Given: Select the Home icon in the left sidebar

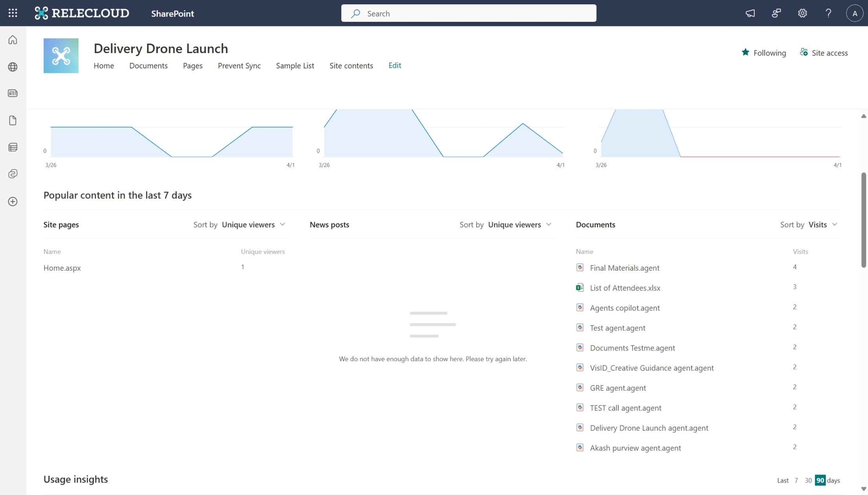Looking at the screenshot, I should (13, 40).
